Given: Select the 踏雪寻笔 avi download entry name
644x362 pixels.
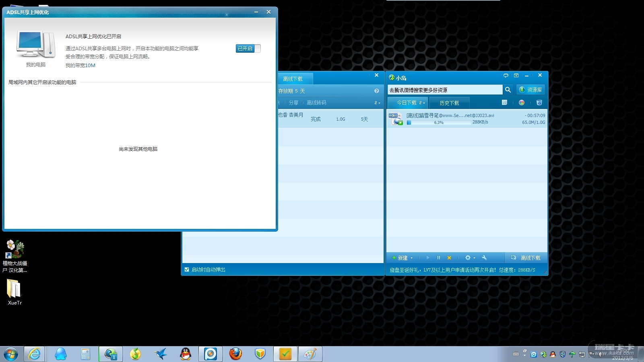Looking at the screenshot, I should click(450, 115).
